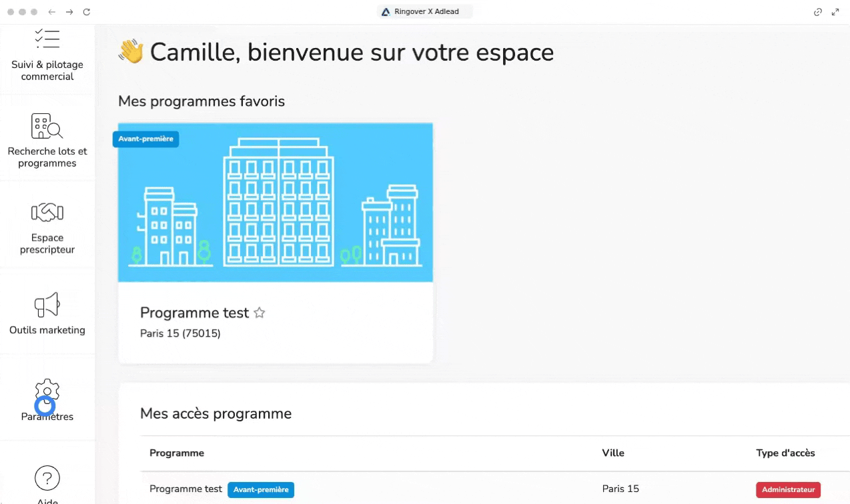Sort by Programme column header

(x=177, y=453)
